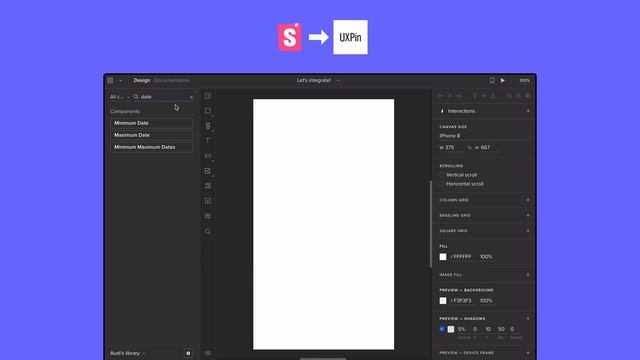Click the last distribute icon in alignment row
Viewport: 640px width, 360px height.
point(528,96)
